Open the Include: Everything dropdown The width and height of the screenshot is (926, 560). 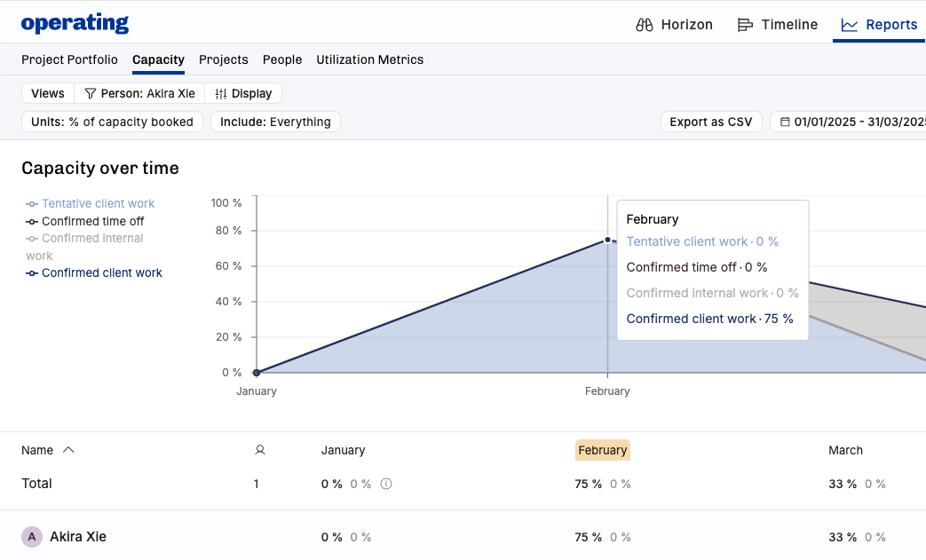[x=275, y=122]
